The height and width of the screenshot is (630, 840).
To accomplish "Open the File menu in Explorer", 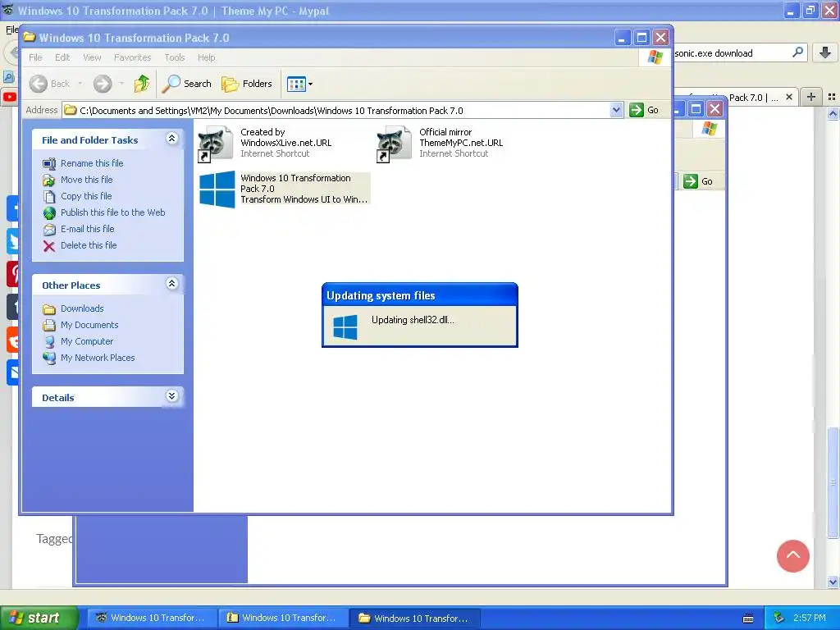I will tap(35, 57).
